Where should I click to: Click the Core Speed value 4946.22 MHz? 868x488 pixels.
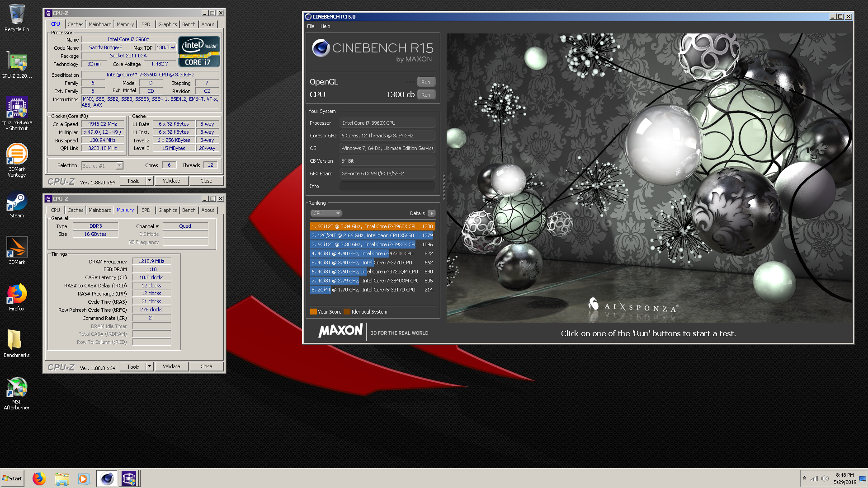[x=103, y=124]
